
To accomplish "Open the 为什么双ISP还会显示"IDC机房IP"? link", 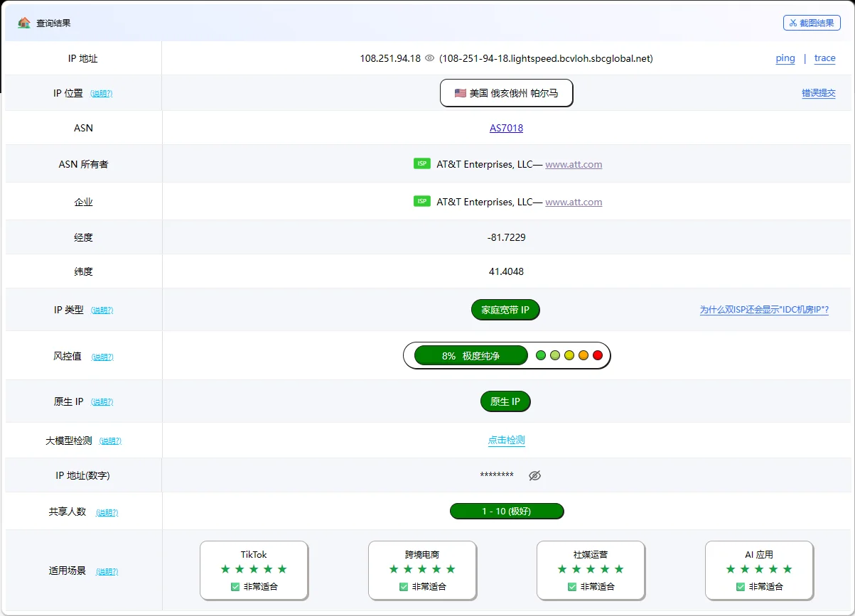I will [x=764, y=310].
